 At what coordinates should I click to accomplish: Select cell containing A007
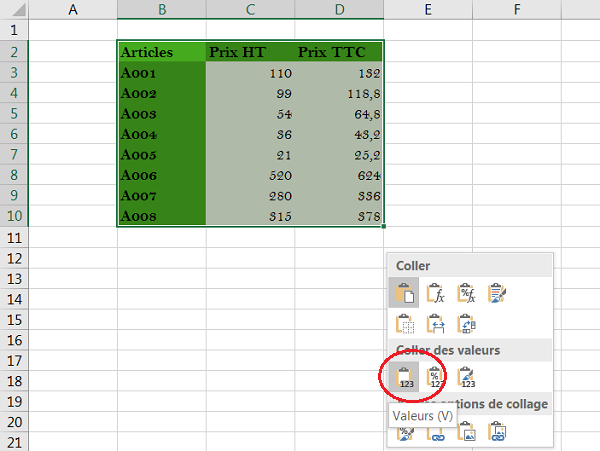(161, 195)
